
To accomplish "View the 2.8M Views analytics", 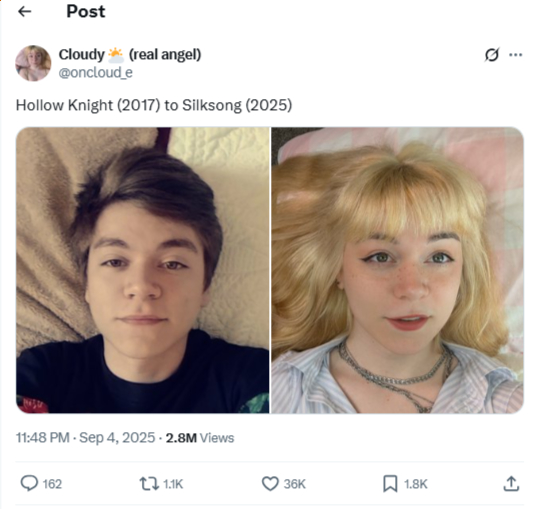I will coord(200,438).
